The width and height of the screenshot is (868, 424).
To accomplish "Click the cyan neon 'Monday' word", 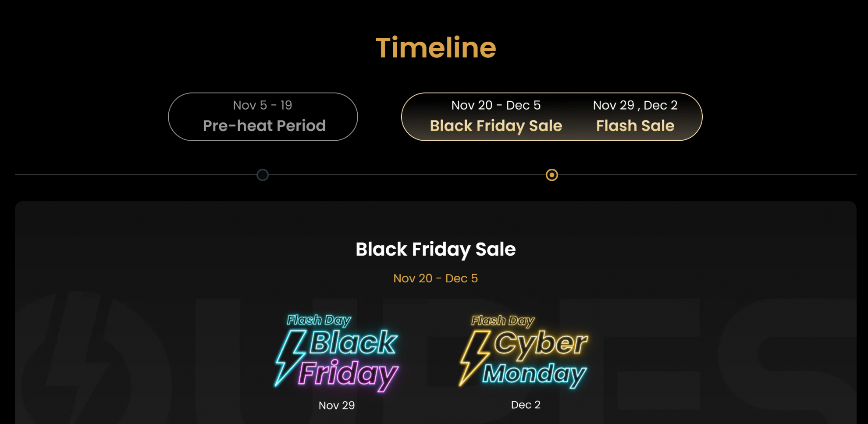I will [x=534, y=374].
